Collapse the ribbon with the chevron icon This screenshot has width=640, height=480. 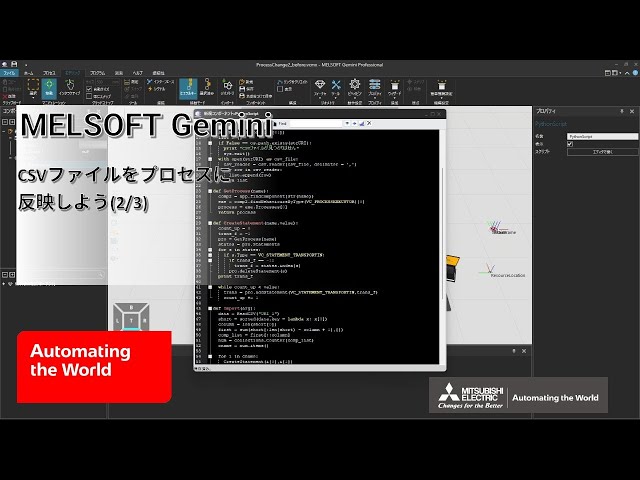point(627,73)
